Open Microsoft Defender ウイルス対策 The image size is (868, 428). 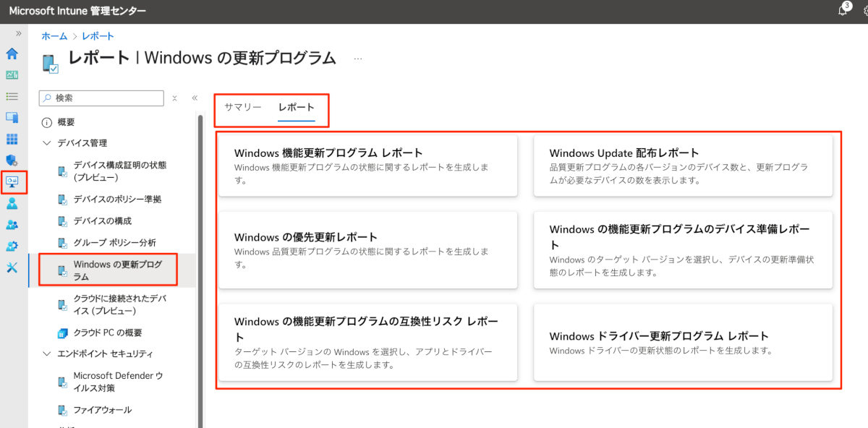point(120,382)
